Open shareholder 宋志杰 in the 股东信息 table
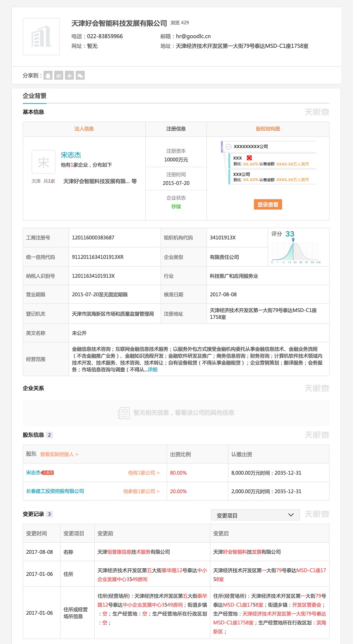This screenshot has width=353, height=644. coord(33,473)
